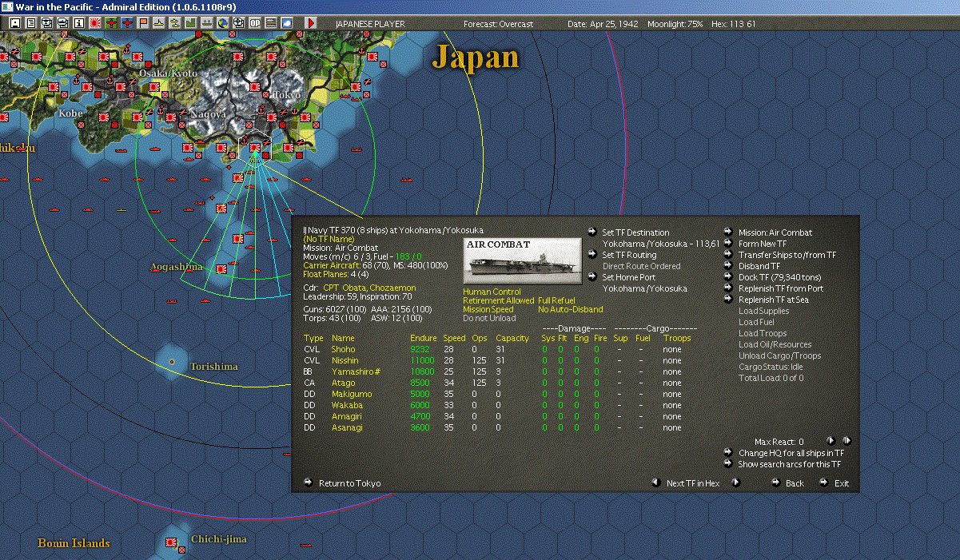Screen dimensions: 960x560
Task: Select ship Wakaba in the list
Action: pyautogui.click(x=347, y=405)
